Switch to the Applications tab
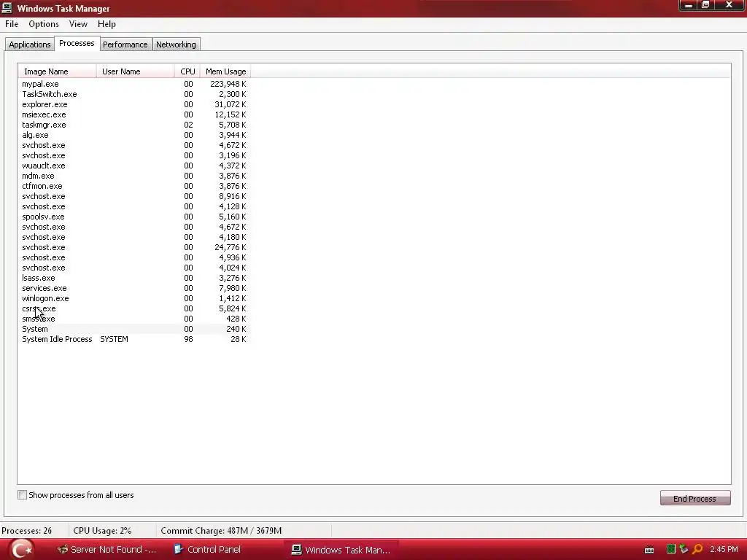This screenshot has width=747, height=560. [29, 44]
